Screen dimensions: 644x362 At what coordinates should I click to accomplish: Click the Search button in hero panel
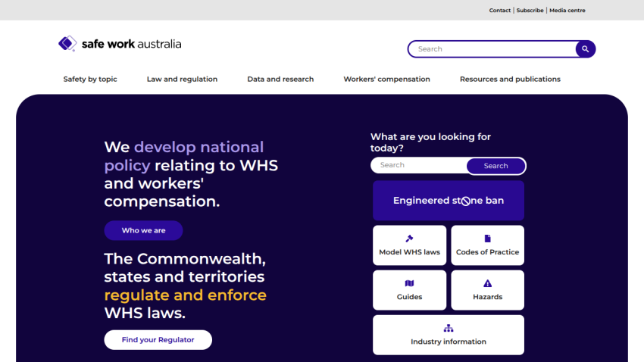[x=496, y=166]
